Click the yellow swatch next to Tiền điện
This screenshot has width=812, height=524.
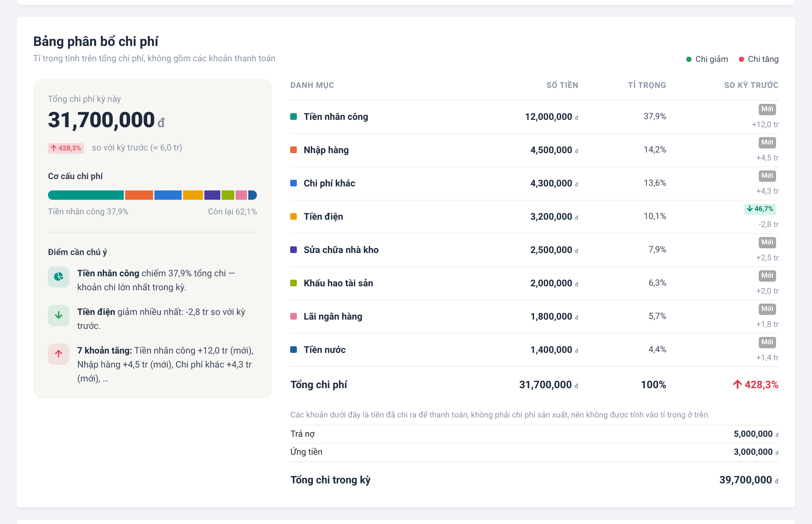[294, 217]
